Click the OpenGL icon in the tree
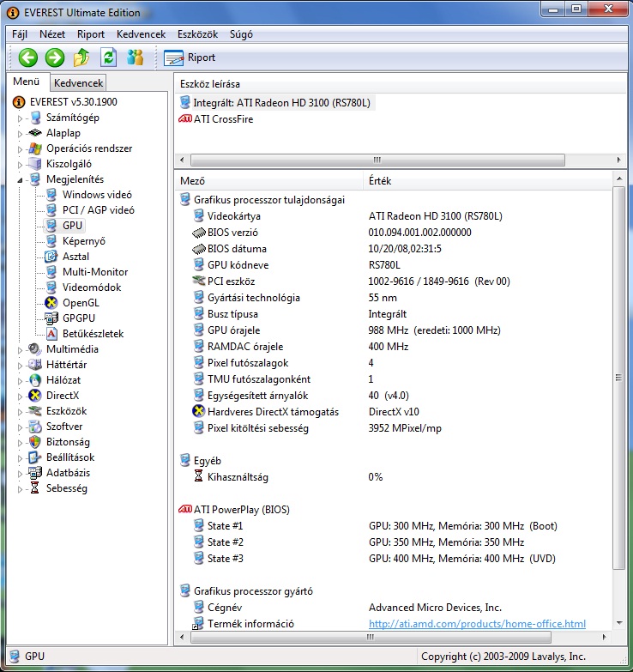Image resolution: width=633 pixels, height=672 pixels. click(51, 303)
